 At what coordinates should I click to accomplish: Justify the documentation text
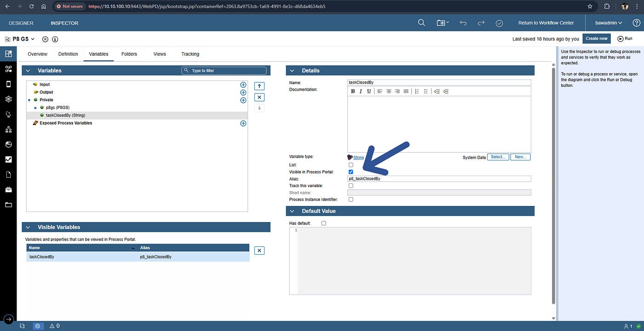(406, 91)
